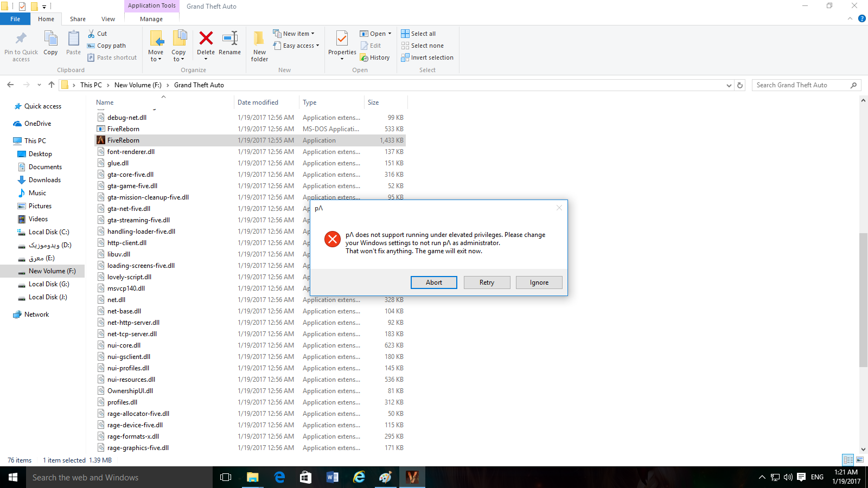Open Word from taskbar
This screenshot has width=868, height=488.
click(x=333, y=477)
